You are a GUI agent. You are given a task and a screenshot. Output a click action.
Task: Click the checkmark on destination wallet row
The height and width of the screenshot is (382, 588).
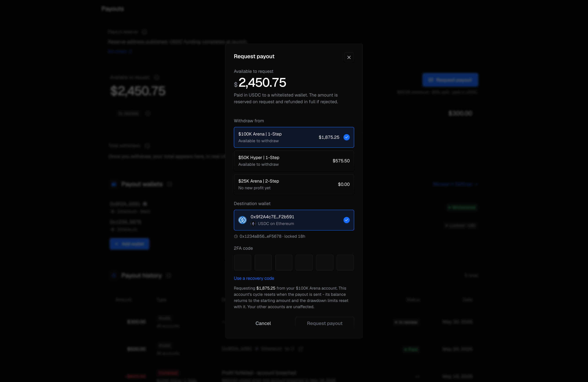pos(346,220)
